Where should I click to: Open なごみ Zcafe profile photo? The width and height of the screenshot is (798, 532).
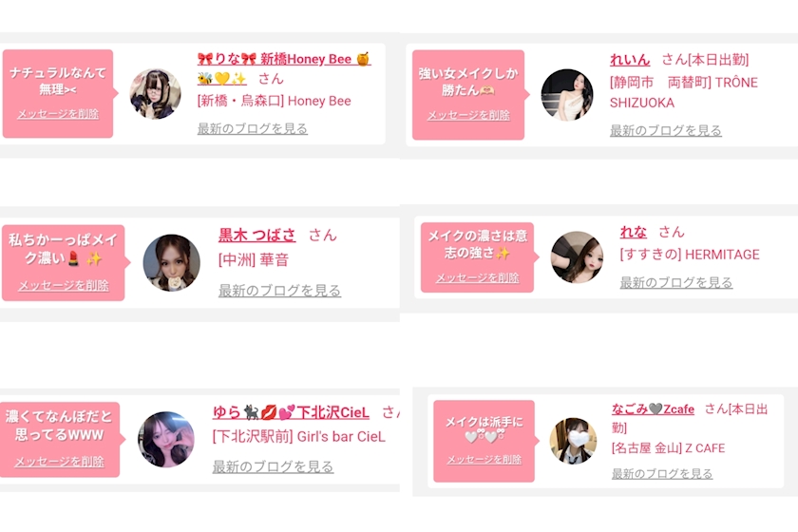573,441
